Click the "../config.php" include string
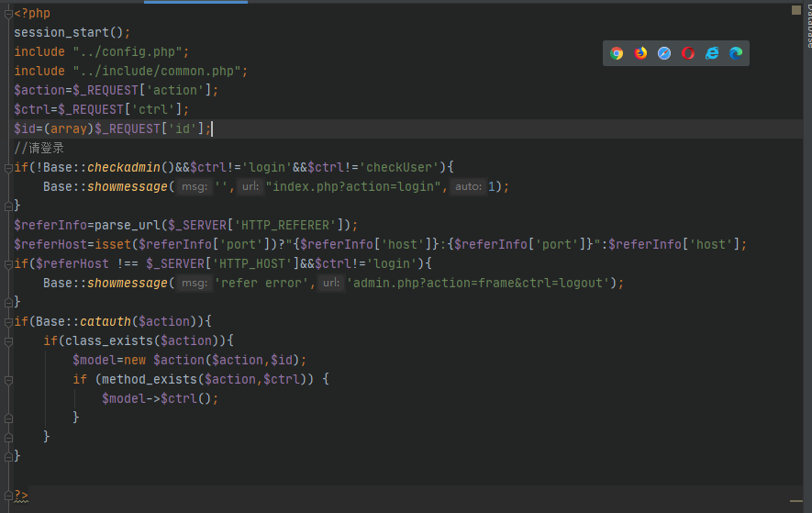Viewport: 812px width, 513px height. pos(127,51)
